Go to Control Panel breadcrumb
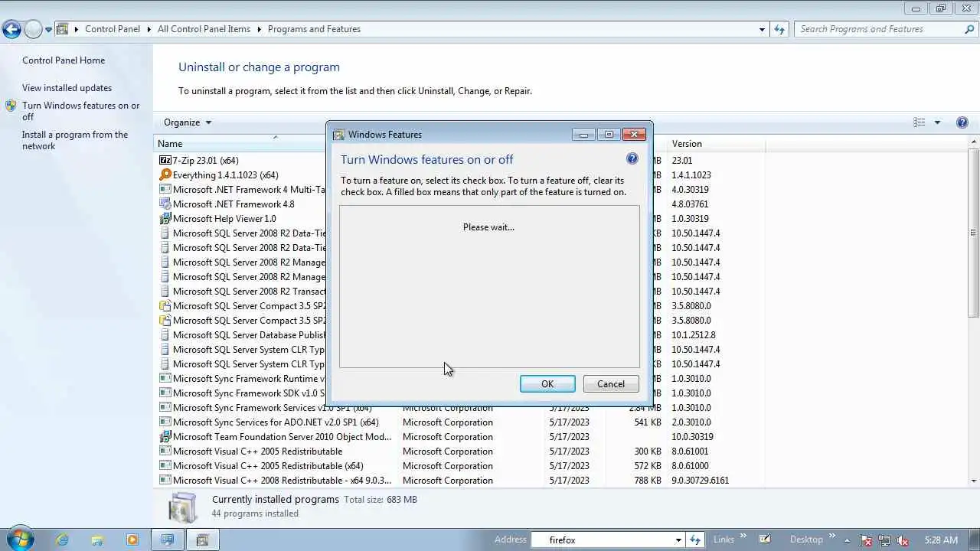Viewport: 980px width, 551px height. (x=113, y=29)
